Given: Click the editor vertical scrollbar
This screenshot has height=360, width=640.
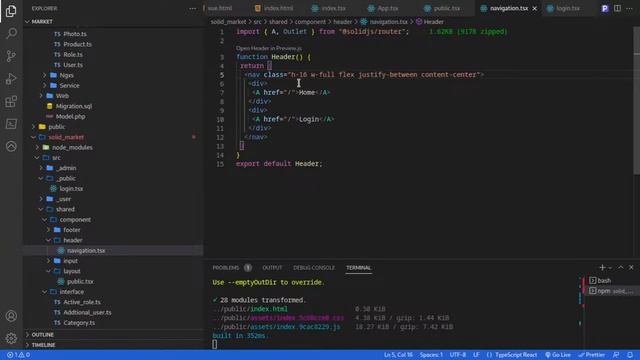Looking at the screenshot, I should 636,100.
